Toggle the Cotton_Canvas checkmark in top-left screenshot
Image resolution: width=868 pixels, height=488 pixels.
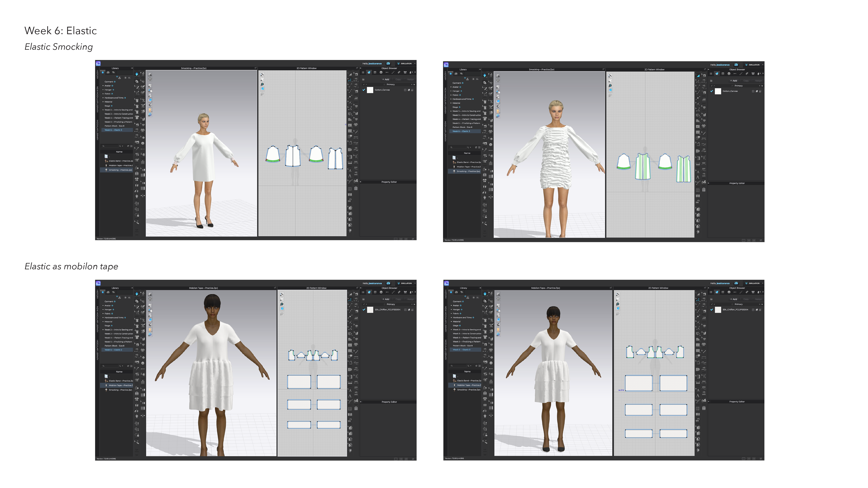pos(364,90)
